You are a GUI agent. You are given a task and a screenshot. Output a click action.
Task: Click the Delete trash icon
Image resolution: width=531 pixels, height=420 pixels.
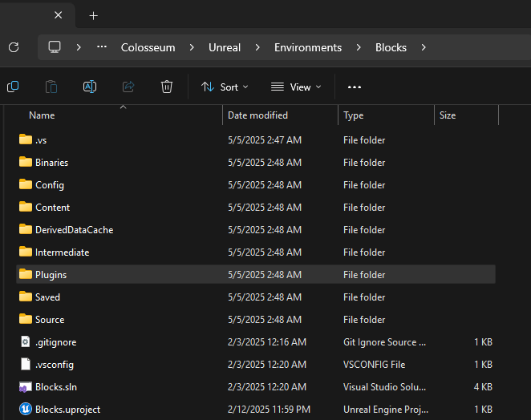(167, 87)
